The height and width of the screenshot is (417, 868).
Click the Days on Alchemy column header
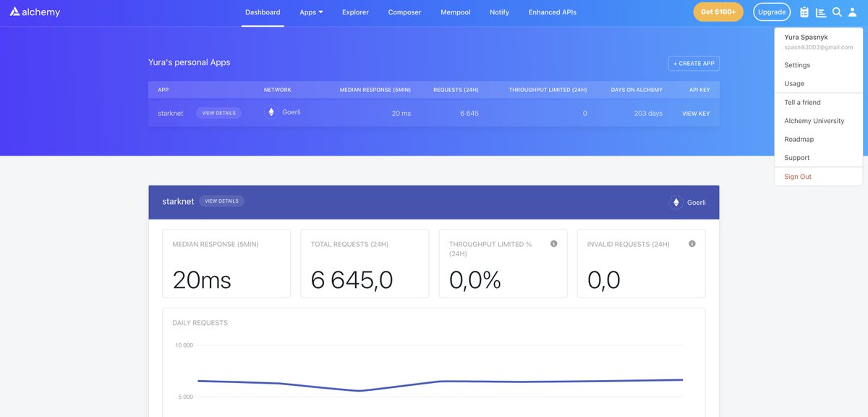637,90
